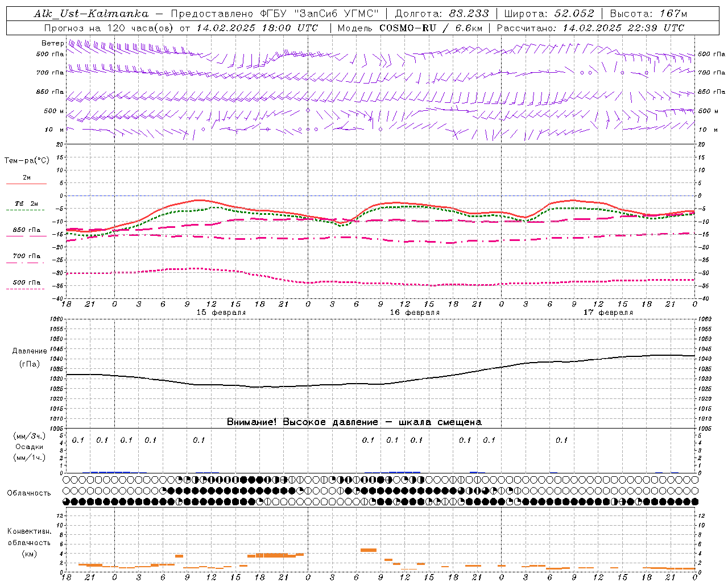Image resolution: width=728 pixels, height=582 pixels.
Task: Select the text 'Долгота: 83.233'
Action: (442, 14)
